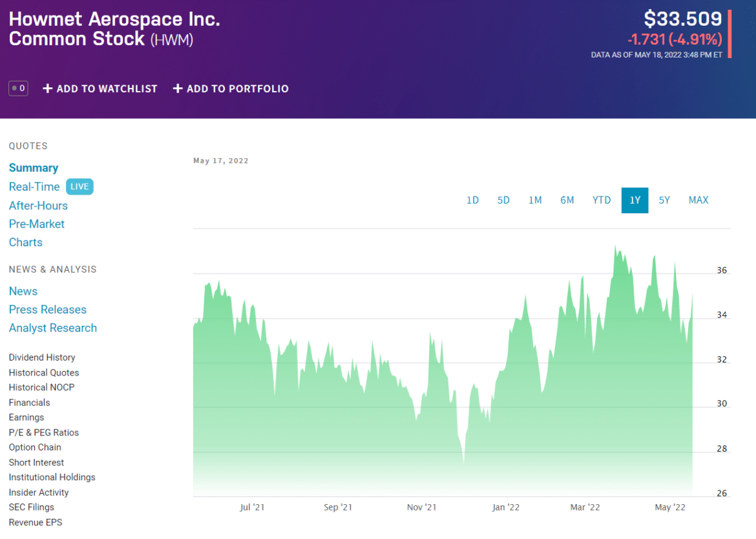This screenshot has width=756, height=539.
Task: Open the Summary quotes page
Action: click(x=34, y=167)
